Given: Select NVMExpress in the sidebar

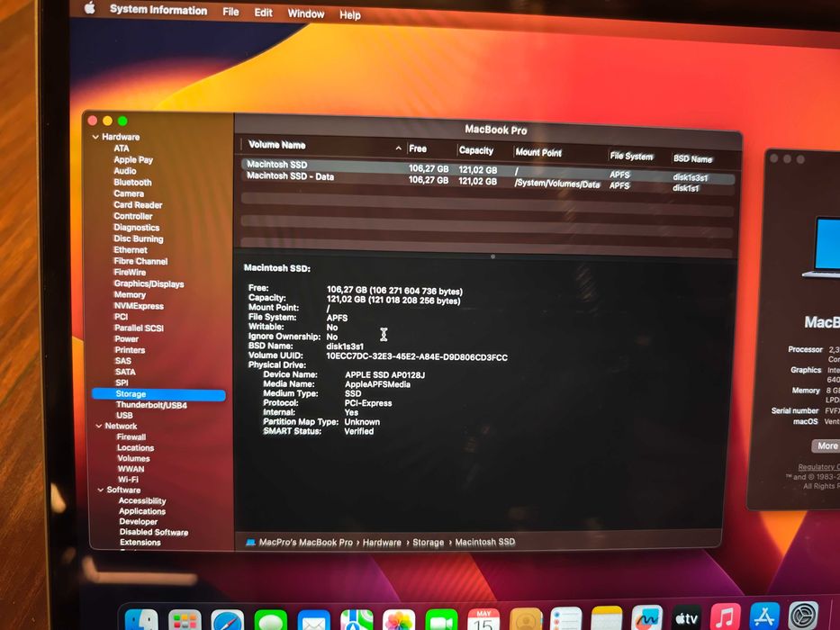Looking at the screenshot, I should click(x=139, y=306).
